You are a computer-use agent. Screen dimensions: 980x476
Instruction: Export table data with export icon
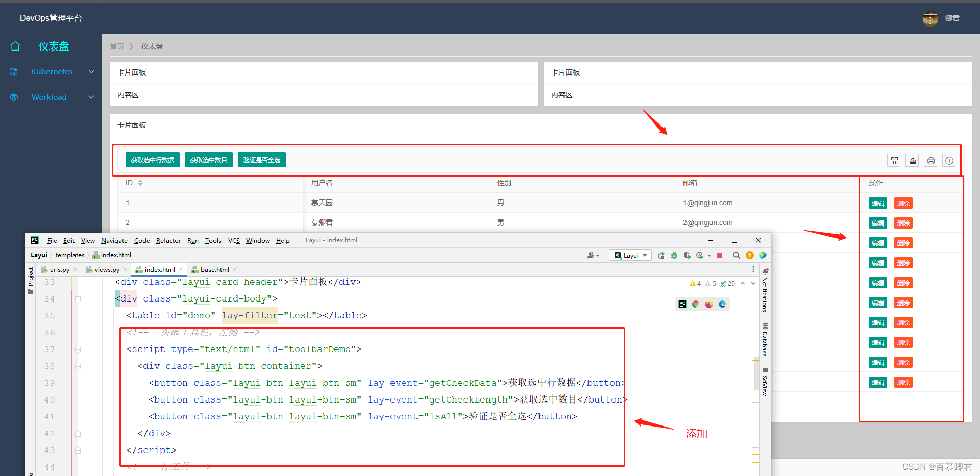click(x=913, y=161)
